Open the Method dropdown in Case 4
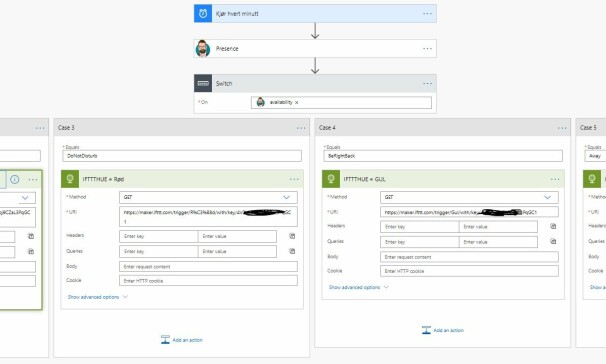Viewport: 606px width, 364px height. pos(469,197)
